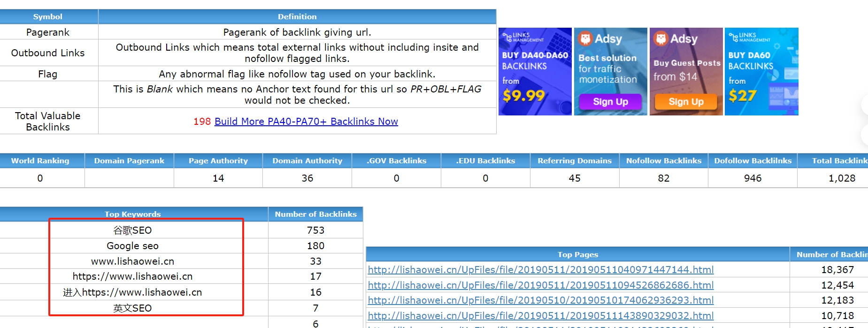Select the 谷歌SEO keyword row

point(132,230)
